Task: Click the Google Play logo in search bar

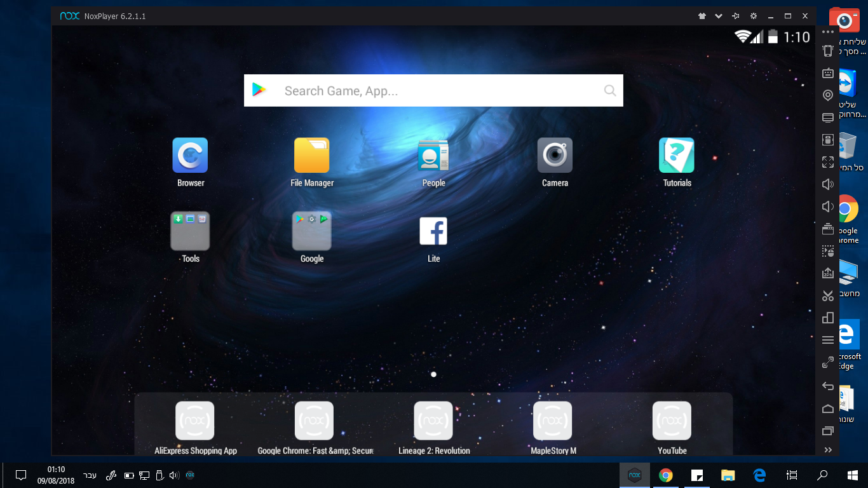Action: pos(259,90)
